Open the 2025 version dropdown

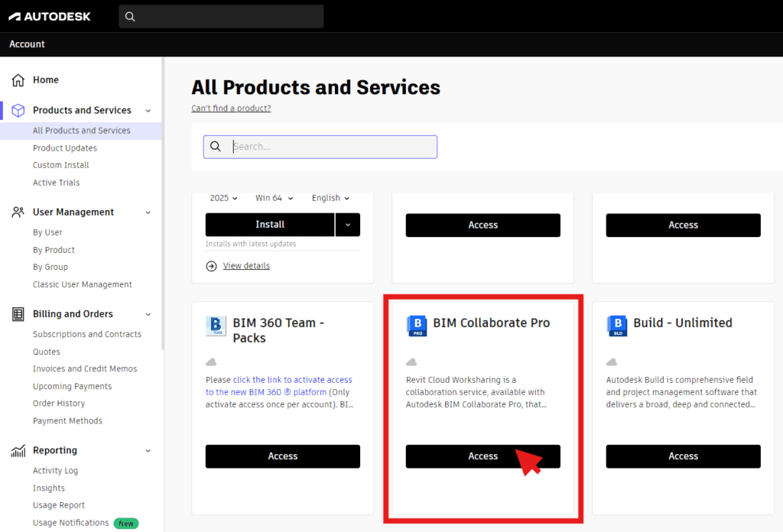point(224,198)
